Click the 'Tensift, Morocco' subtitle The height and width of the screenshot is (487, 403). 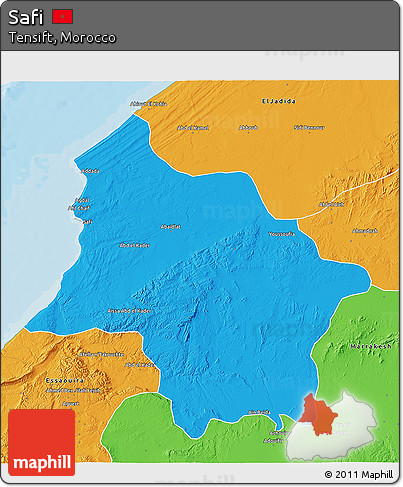click(x=62, y=37)
